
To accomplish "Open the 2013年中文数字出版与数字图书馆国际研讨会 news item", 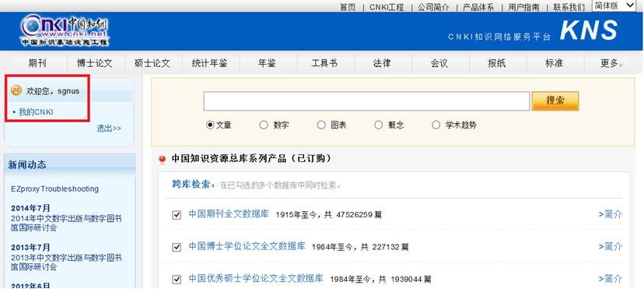I will (x=66, y=263).
